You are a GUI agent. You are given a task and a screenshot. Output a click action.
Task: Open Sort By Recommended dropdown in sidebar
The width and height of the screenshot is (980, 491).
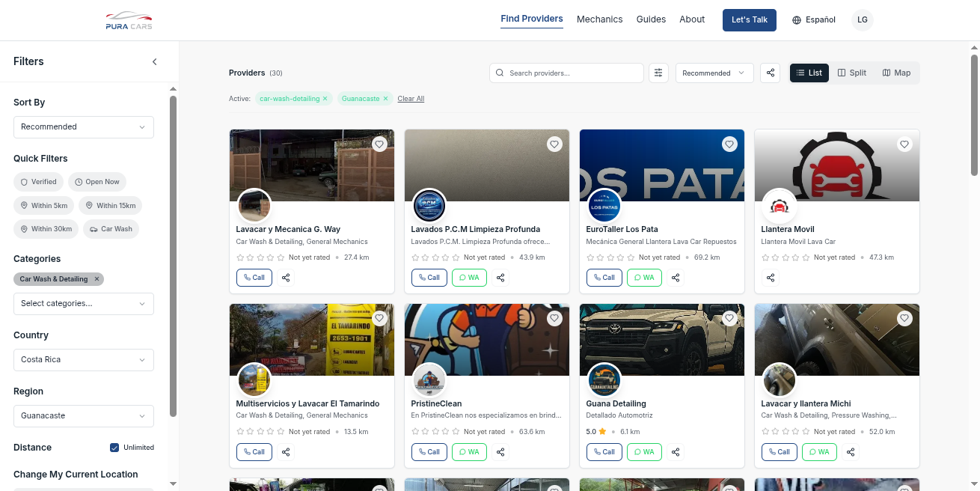84,127
